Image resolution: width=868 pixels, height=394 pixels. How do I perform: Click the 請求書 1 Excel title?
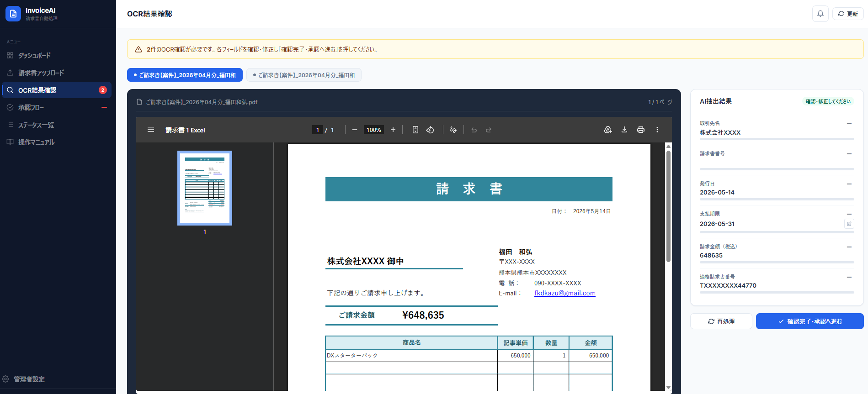(x=185, y=130)
